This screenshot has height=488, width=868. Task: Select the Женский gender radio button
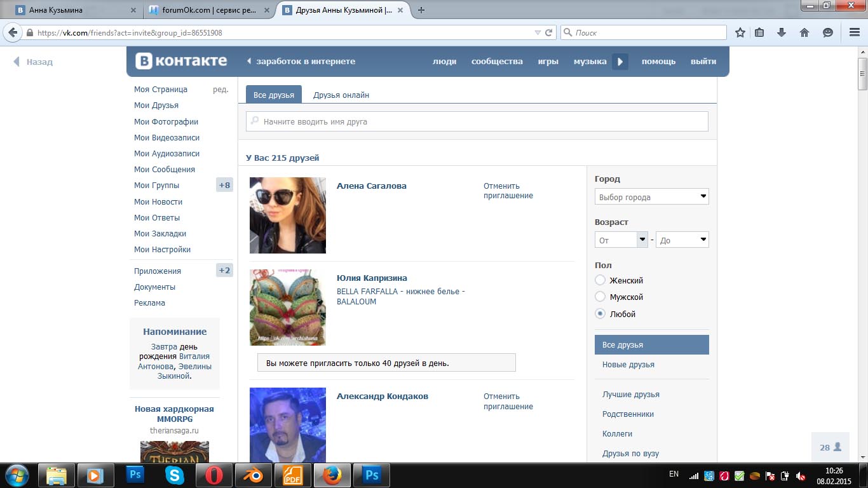[x=600, y=280]
